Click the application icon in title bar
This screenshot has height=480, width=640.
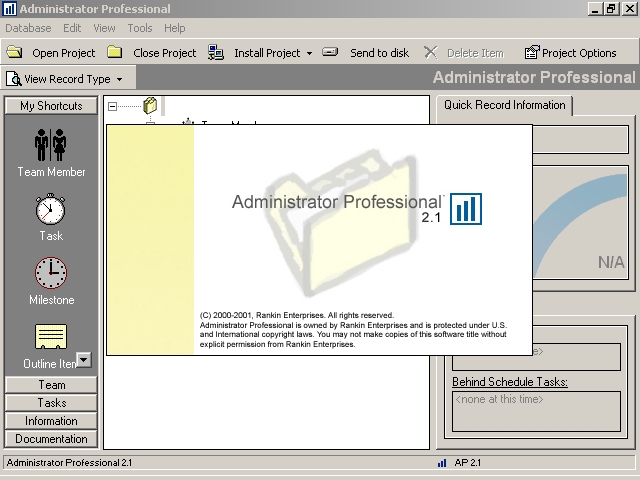9,9
